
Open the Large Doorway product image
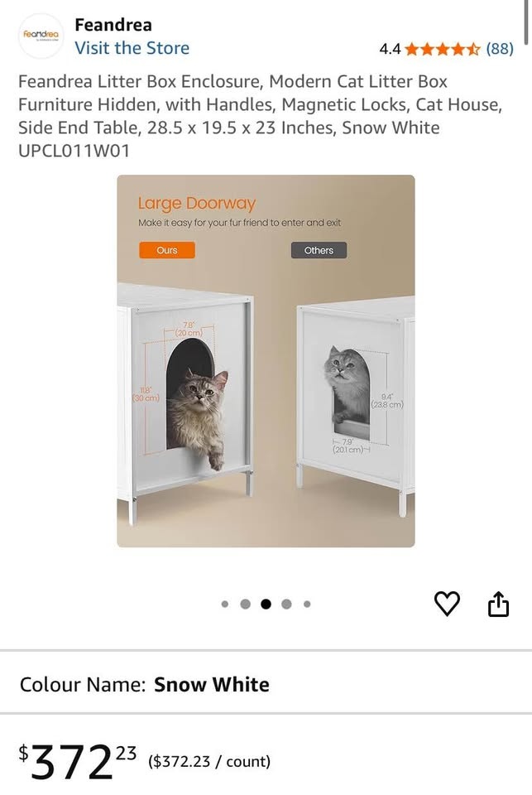pos(266,361)
